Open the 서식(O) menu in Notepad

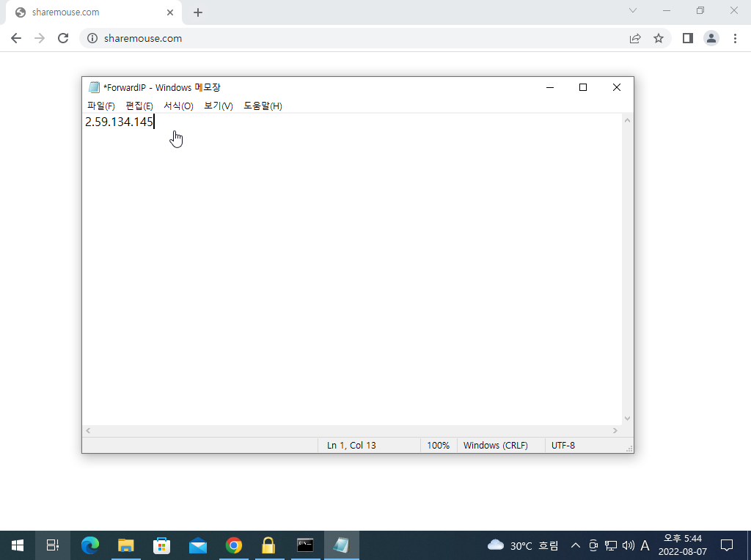point(178,106)
